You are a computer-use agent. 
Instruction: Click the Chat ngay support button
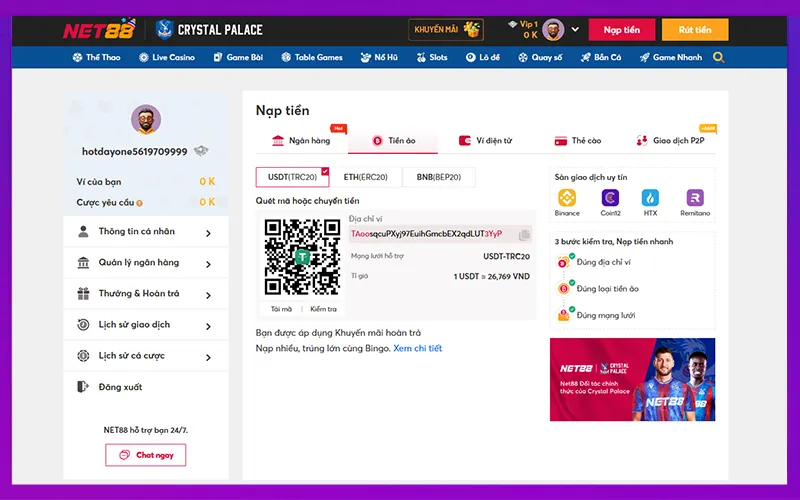pos(146,455)
